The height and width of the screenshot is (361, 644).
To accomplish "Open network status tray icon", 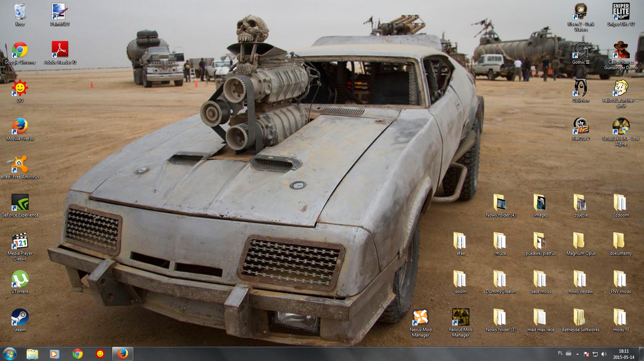I will (x=595, y=354).
